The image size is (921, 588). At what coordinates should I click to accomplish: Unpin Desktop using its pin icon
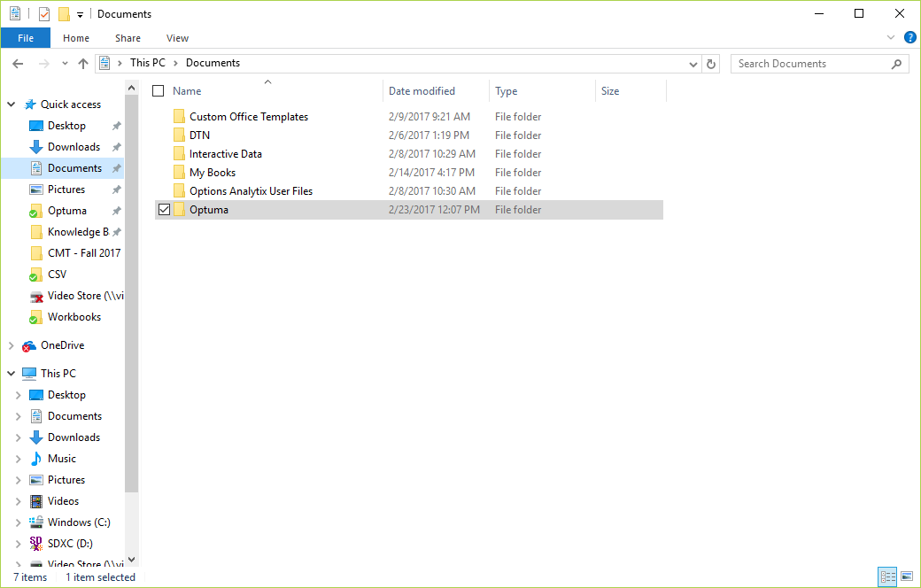pyautogui.click(x=116, y=126)
